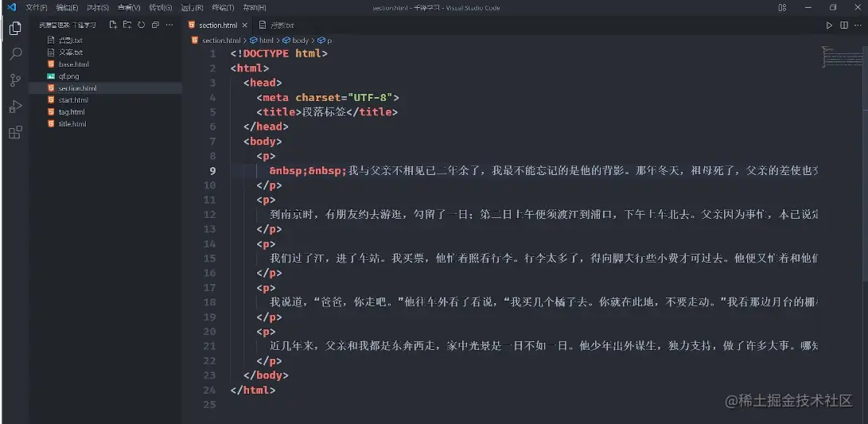Open the Explorer view in activity bar

15,28
